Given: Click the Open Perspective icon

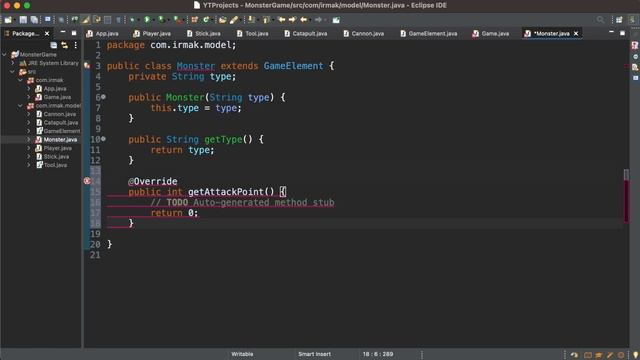Looking at the screenshot, I should (619, 20).
